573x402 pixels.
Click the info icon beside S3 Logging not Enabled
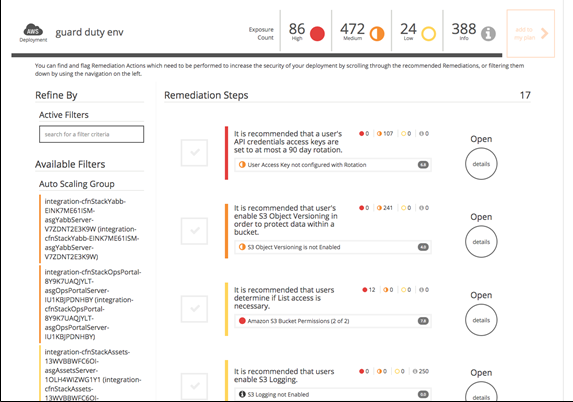coord(242,394)
